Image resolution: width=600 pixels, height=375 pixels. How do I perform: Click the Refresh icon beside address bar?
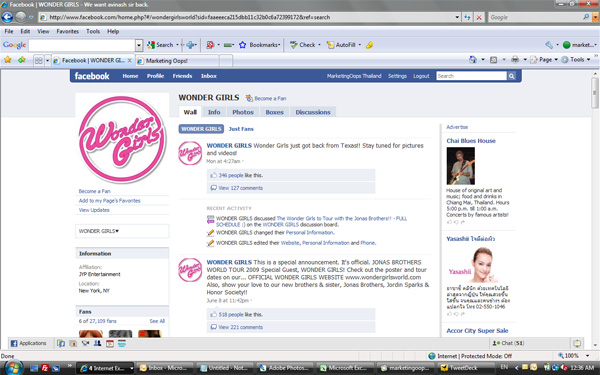pos(467,17)
